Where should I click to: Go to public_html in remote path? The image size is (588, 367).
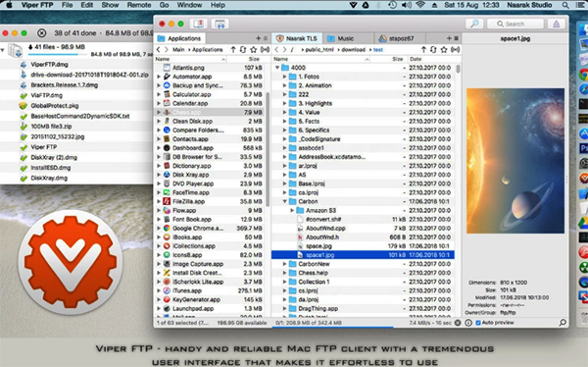[319, 50]
